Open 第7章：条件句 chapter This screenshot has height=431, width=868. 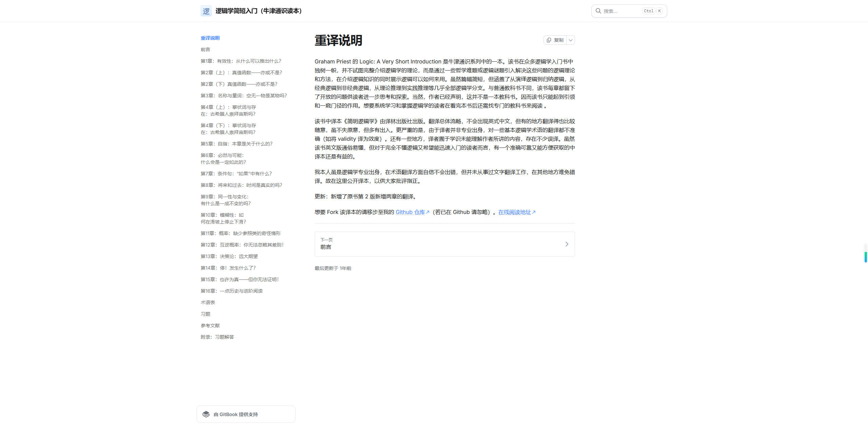click(x=236, y=174)
